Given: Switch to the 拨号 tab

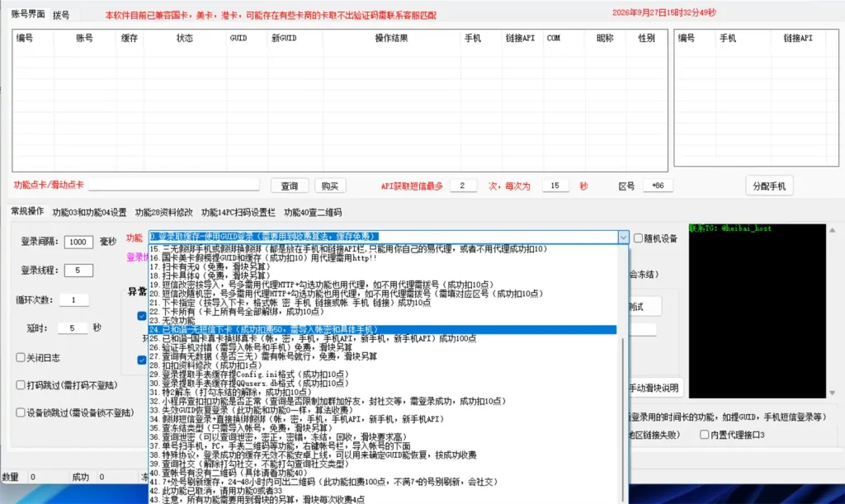Looking at the screenshot, I should click(x=61, y=15).
